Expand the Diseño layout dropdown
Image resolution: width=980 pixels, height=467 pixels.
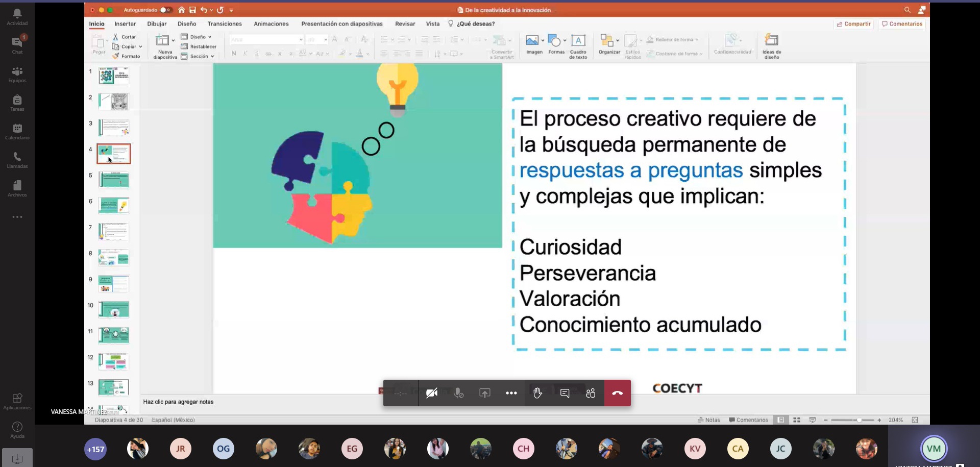pos(200,37)
